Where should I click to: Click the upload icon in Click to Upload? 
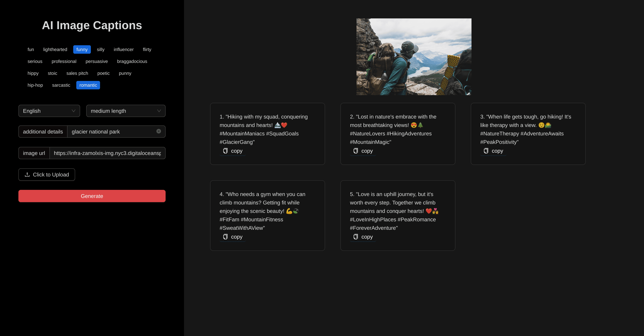(x=27, y=175)
